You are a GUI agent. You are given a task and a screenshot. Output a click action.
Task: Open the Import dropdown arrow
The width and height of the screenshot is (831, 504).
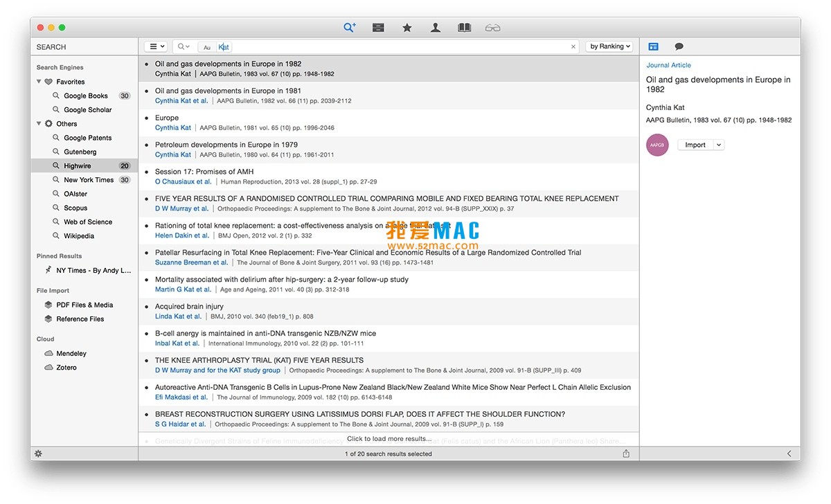tap(719, 145)
